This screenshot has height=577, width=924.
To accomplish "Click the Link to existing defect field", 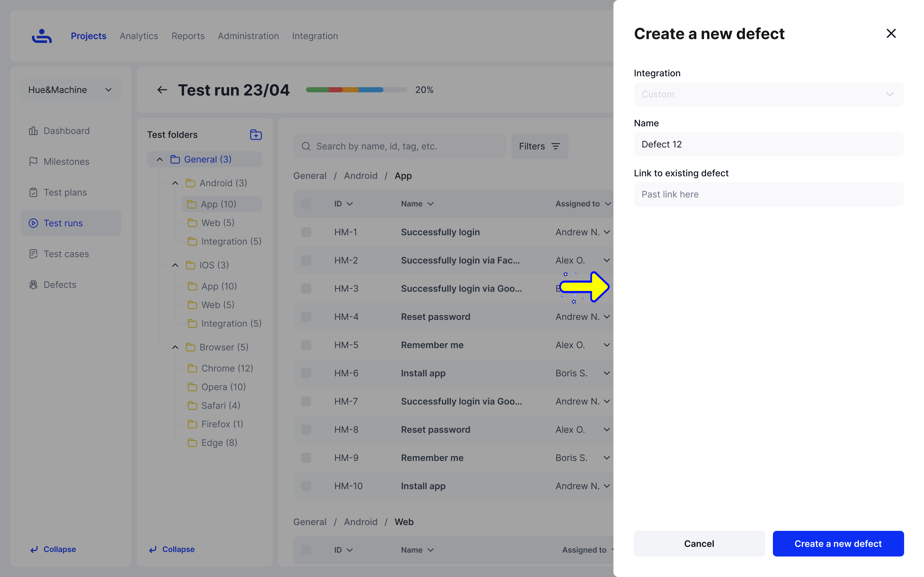I will [x=768, y=194].
